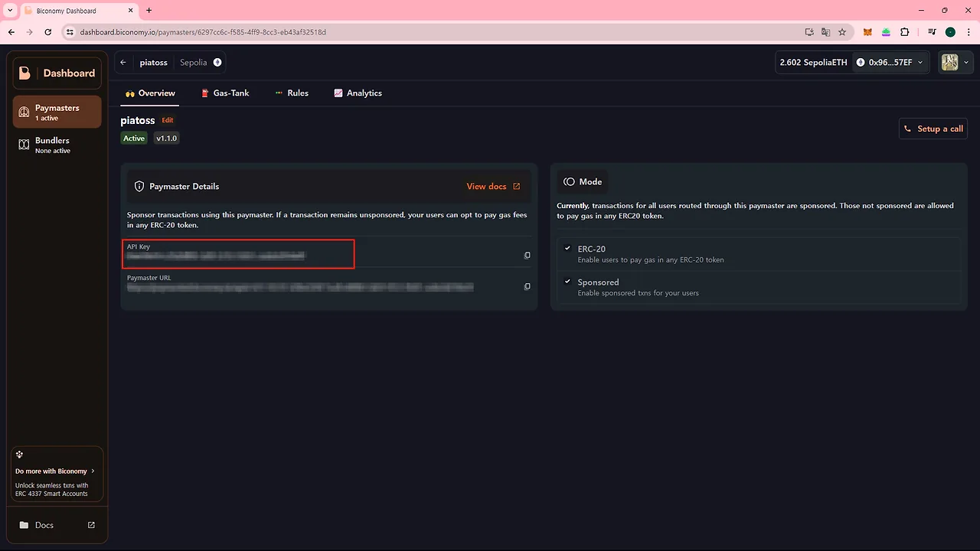This screenshot has width=980, height=551.
Task: Click the Docs external link icon
Action: (x=91, y=525)
